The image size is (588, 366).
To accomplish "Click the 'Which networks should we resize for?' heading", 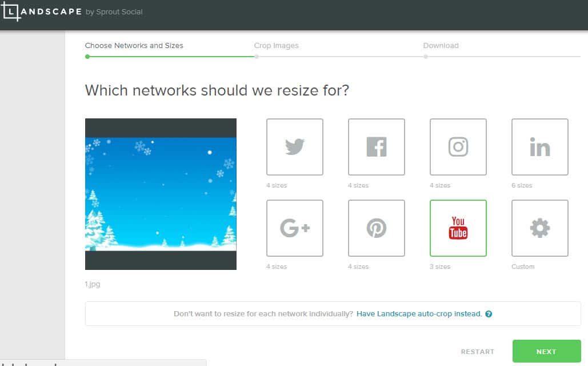I will click(217, 90).
